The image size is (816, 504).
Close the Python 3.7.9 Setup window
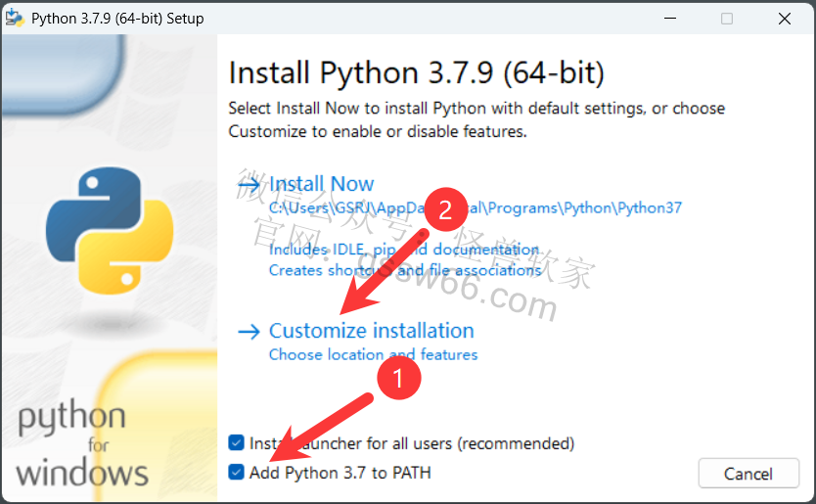(785, 19)
